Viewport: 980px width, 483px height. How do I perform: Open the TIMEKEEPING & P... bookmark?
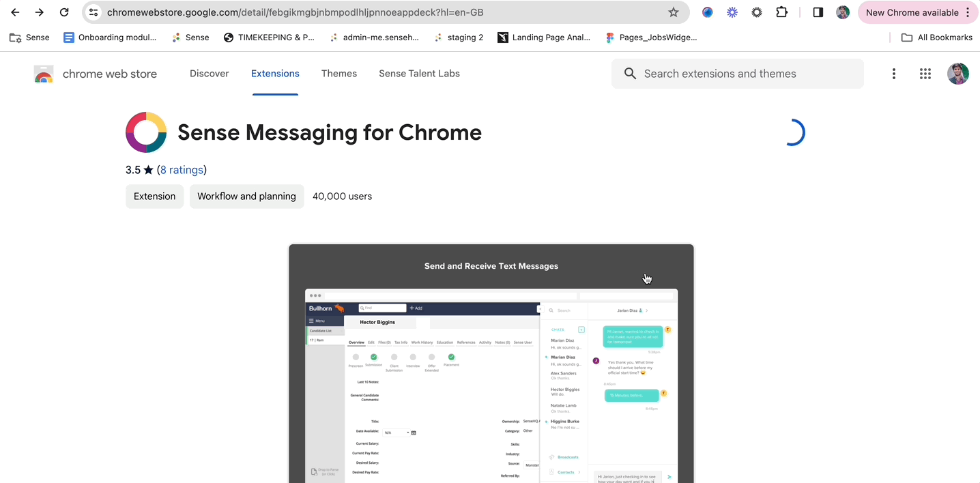tap(269, 38)
